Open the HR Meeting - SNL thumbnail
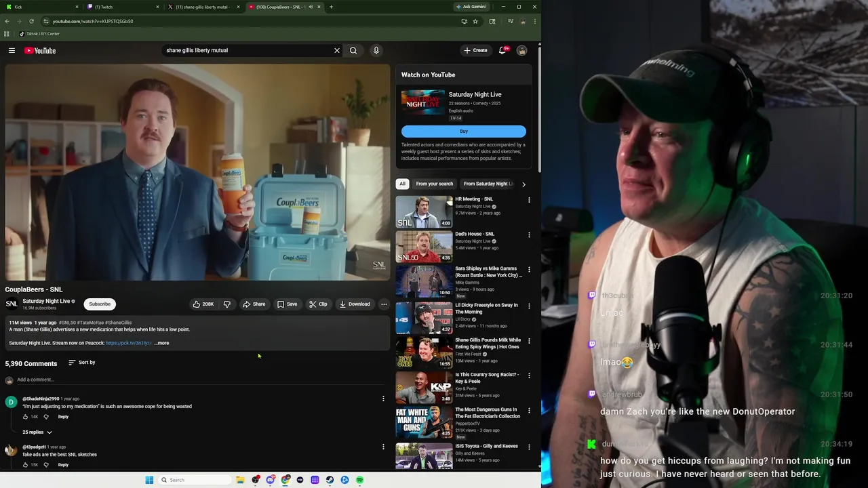Viewport: 868px width, 488px height. click(425, 211)
